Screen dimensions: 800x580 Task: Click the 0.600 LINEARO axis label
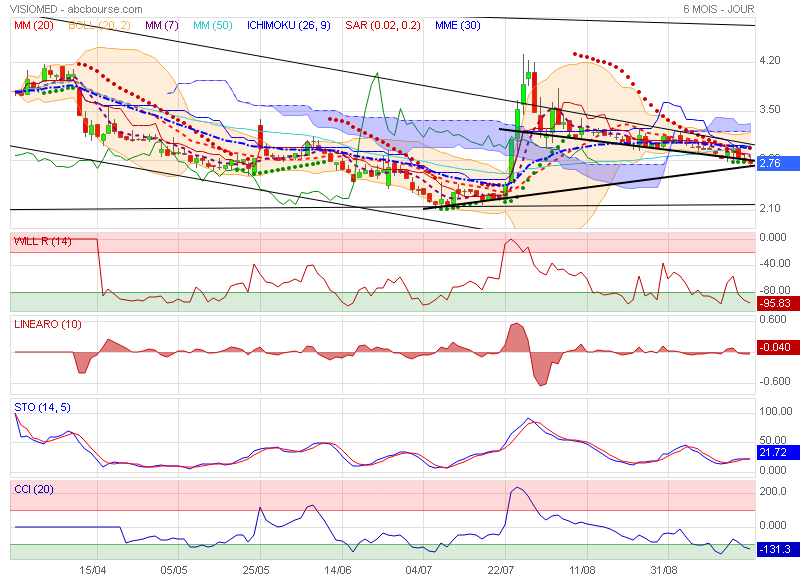point(773,319)
